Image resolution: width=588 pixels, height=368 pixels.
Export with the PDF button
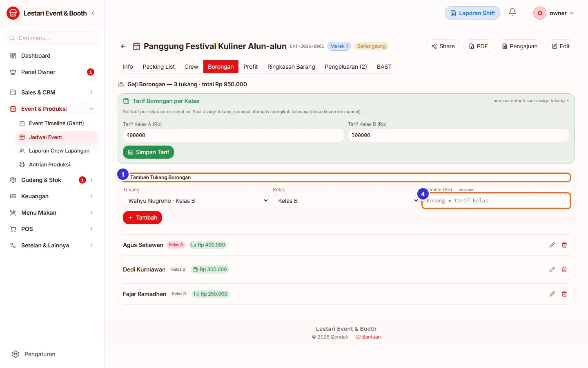click(x=478, y=46)
